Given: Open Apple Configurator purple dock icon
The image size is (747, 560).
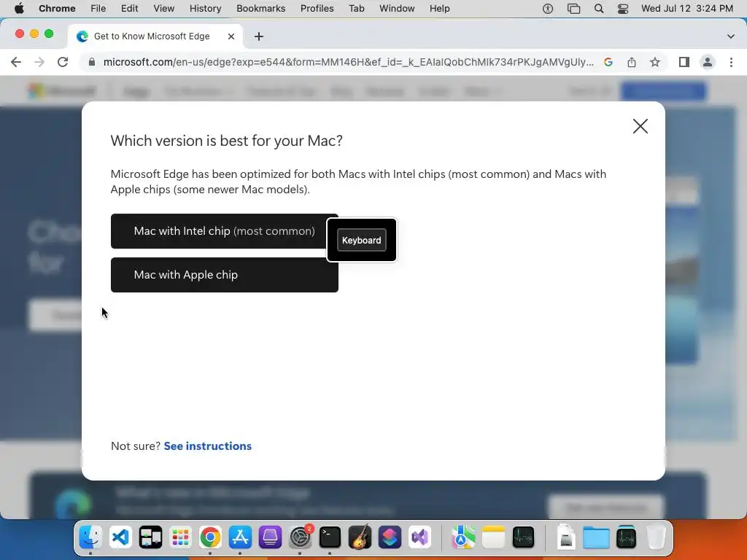Looking at the screenshot, I should pos(270,537).
